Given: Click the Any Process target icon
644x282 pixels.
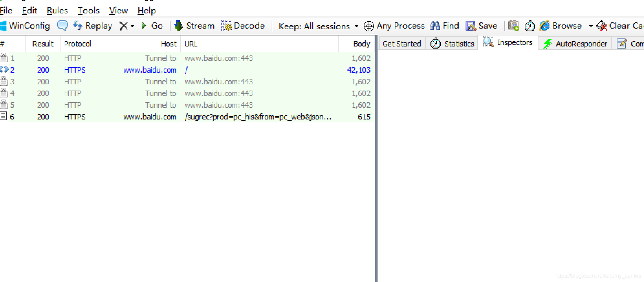Looking at the screenshot, I should coord(369,26).
